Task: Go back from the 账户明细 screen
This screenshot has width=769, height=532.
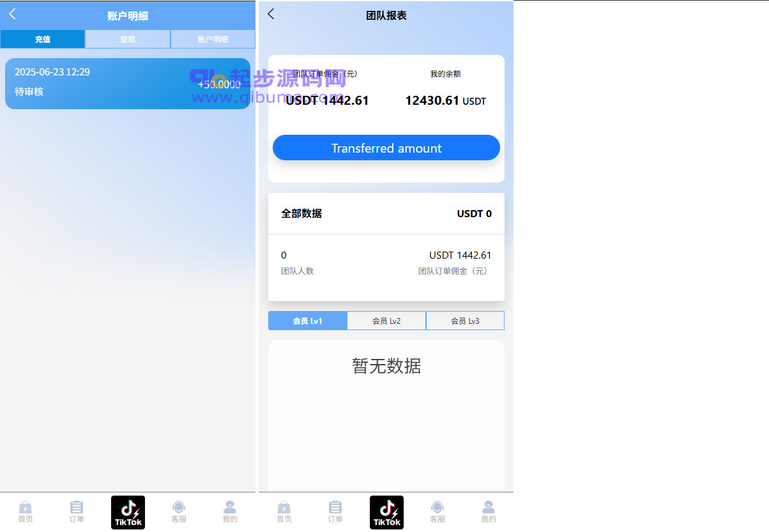Action: 12,14
